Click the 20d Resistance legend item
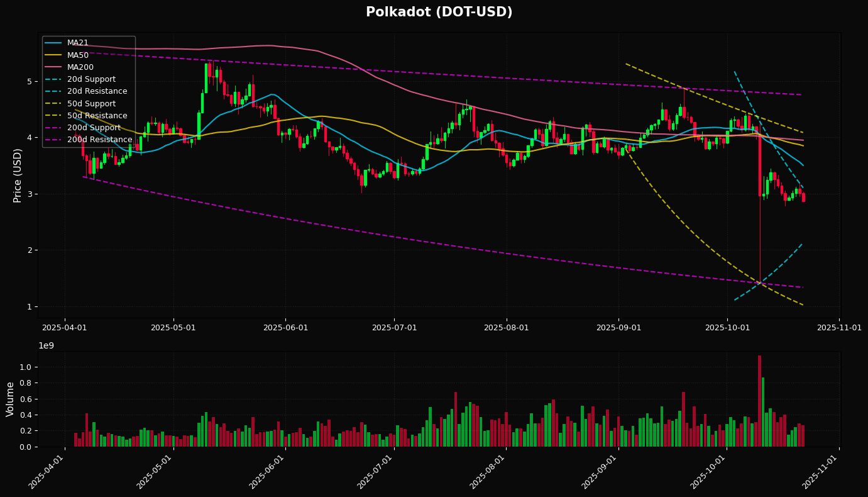The height and width of the screenshot is (497, 868). coord(97,91)
